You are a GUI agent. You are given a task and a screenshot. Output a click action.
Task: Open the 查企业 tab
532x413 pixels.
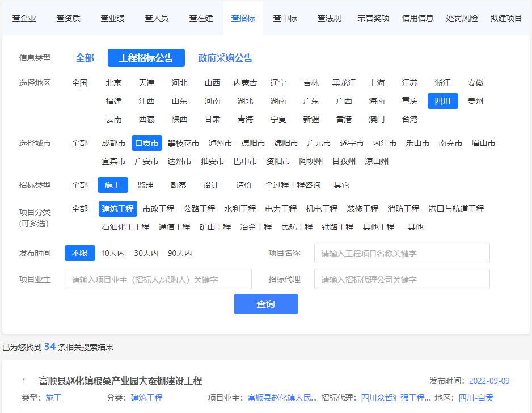(24, 18)
